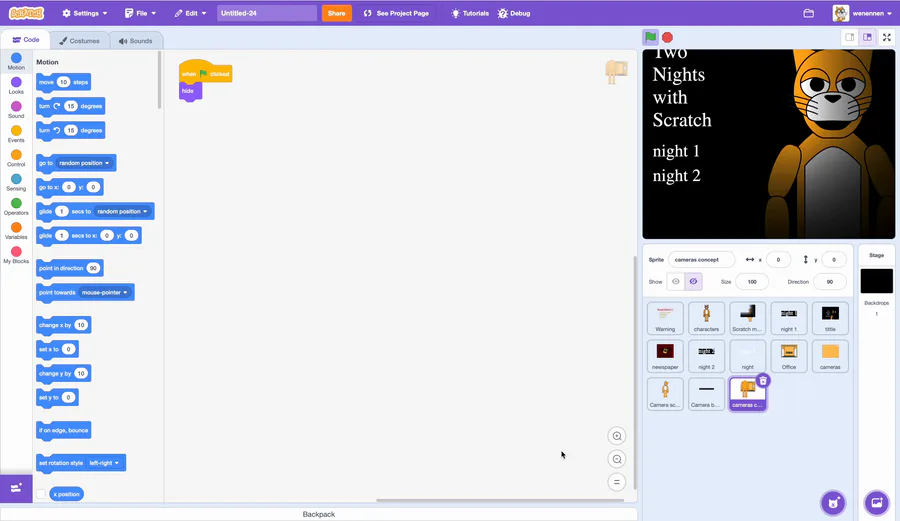Viewport: 900px width, 521px height.
Task: Switch to small stage layout
Action: tap(849, 37)
